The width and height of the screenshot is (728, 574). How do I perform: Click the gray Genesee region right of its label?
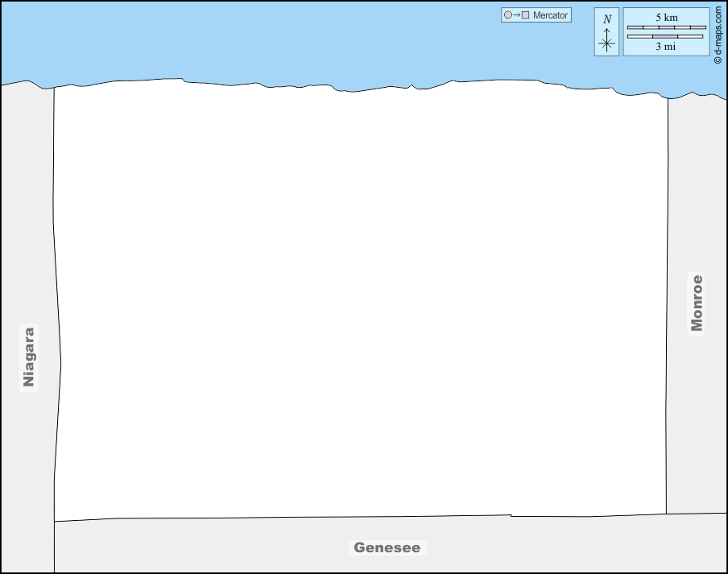tap(564, 546)
